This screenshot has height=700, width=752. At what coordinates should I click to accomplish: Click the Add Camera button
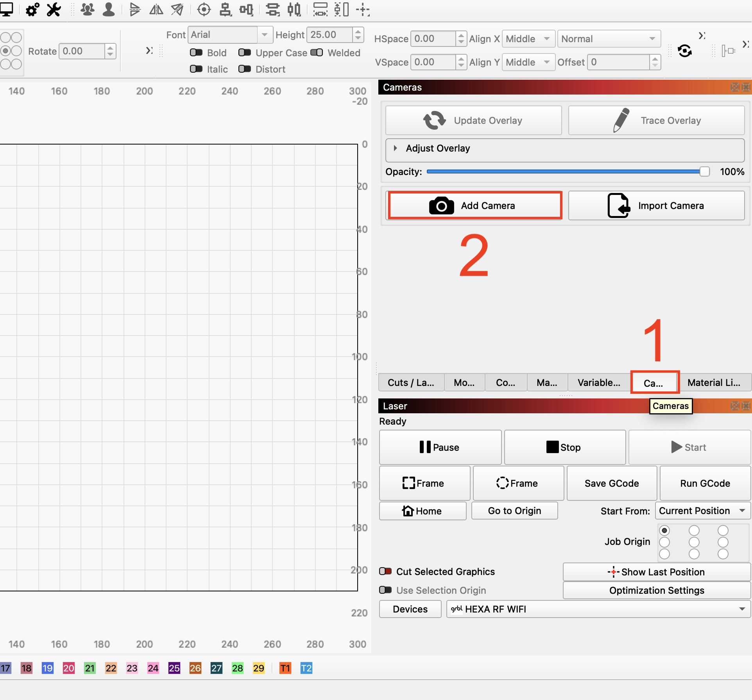coord(474,205)
